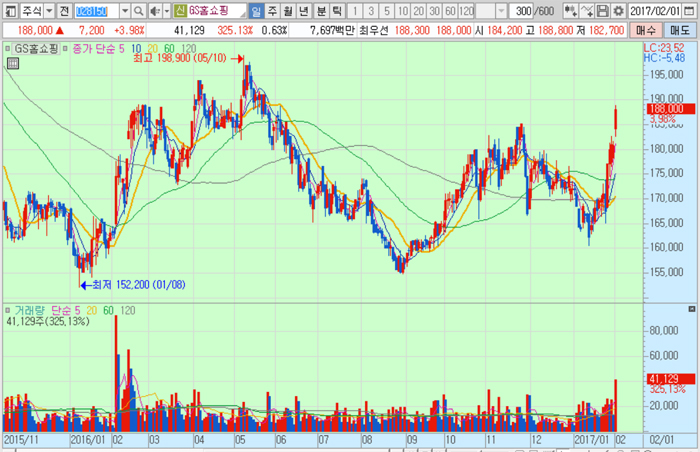The height and width of the screenshot is (452, 700).
Task: Switch chart to monthly (월) period
Action: coord(289,10)
